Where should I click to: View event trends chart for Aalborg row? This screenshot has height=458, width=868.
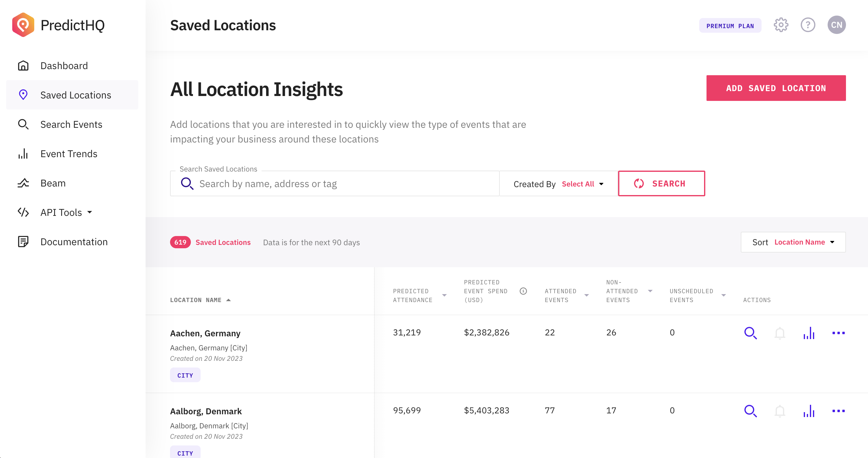pyautogui.click(x=809, y=411)
